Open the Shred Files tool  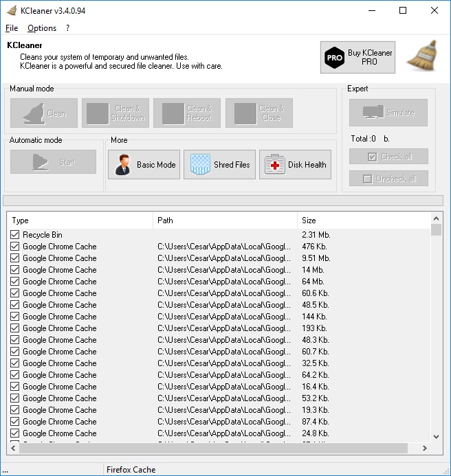(x=219, y=165)
